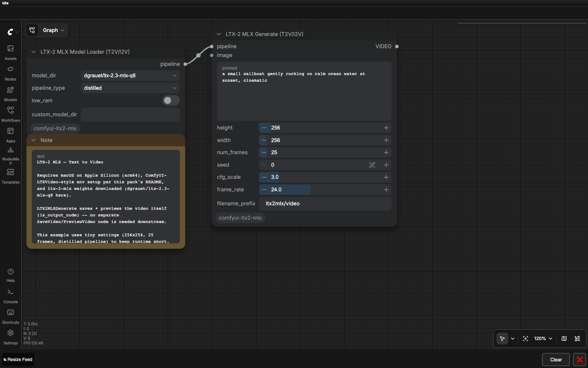Open the Assets sidebar panel

pyautogui.click(x=11, y=53)
